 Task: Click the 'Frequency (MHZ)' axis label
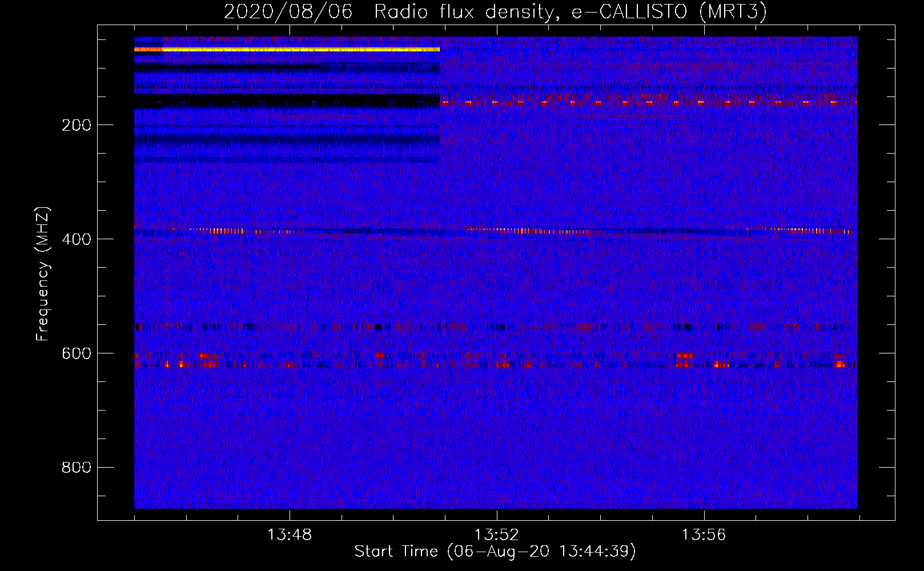43,274
